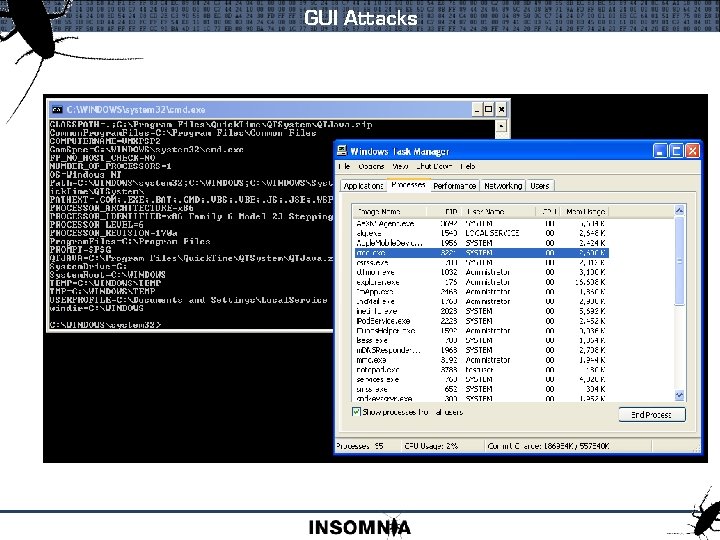Click the process list scroll up arrow
The image size is (720, 540).
coord(679,211)
